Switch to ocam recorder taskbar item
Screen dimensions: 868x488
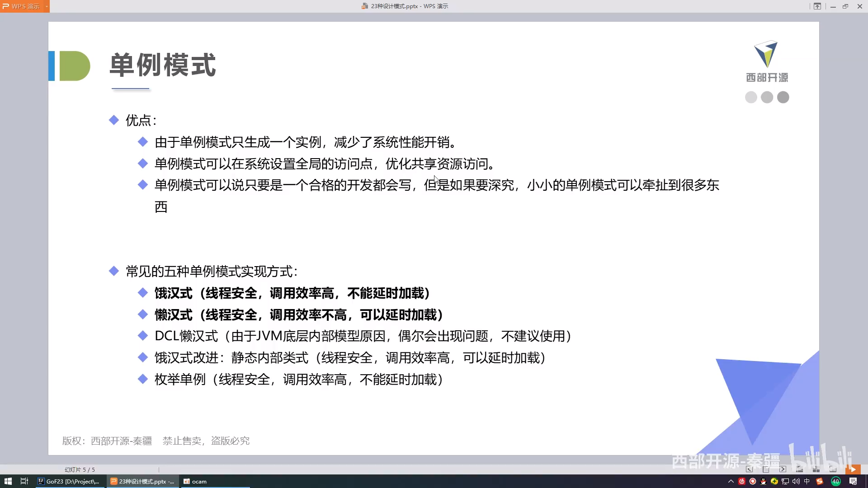coord(195,481)
